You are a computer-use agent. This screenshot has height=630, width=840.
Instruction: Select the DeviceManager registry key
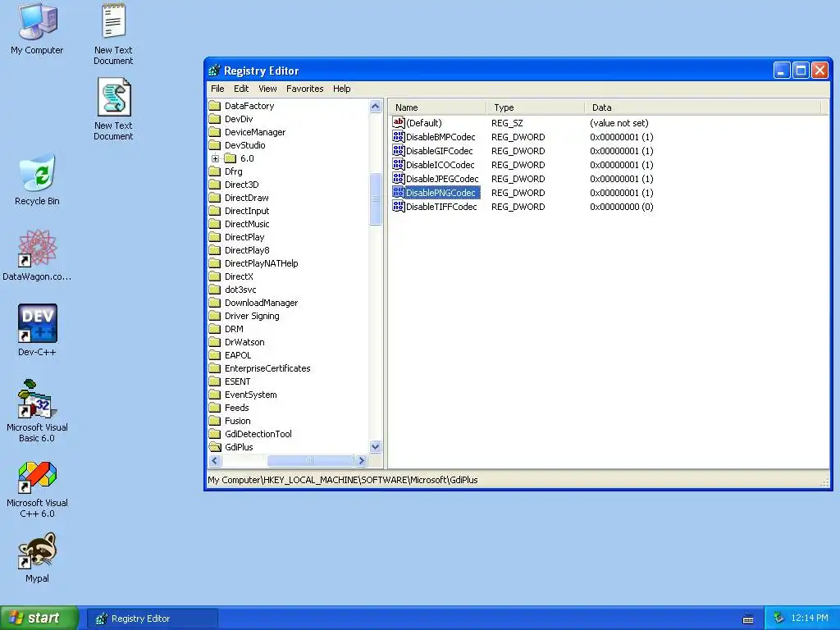click(255, 132)
